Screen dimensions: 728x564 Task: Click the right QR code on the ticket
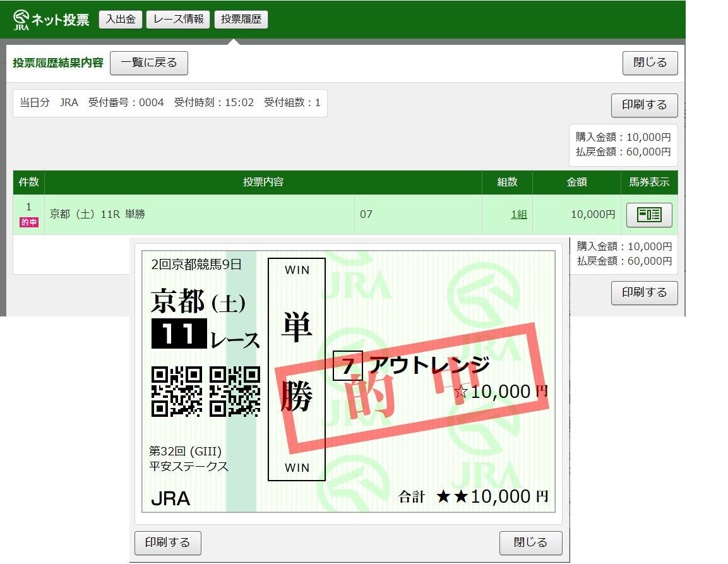point(235,391)
